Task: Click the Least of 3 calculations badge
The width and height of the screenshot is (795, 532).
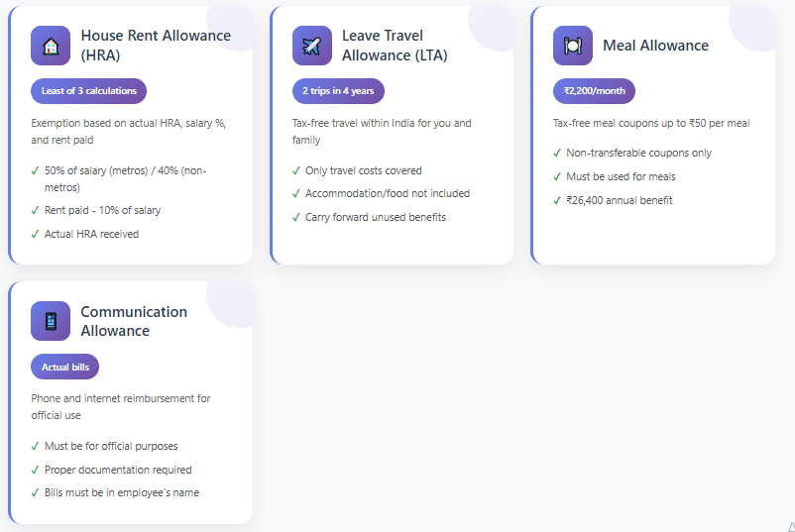Action: pyautogui.click(x=89, y=91)
